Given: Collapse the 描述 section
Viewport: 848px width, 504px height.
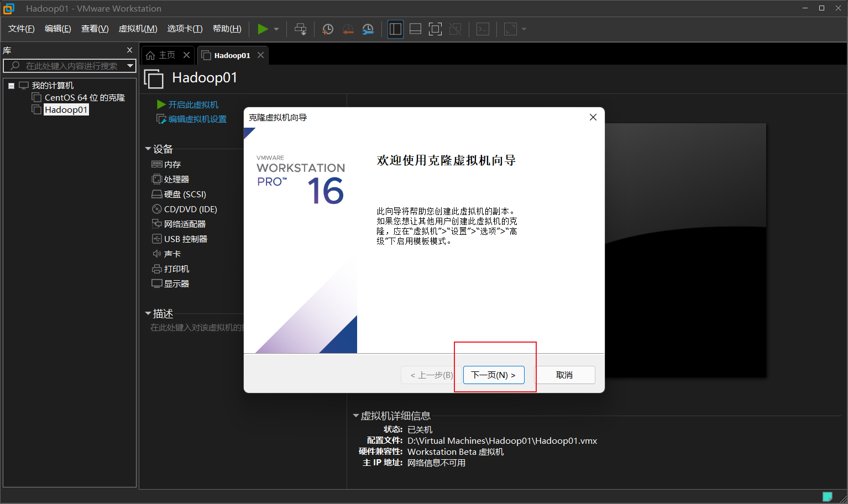Looking at the screenshot, I should coord(148,314).
